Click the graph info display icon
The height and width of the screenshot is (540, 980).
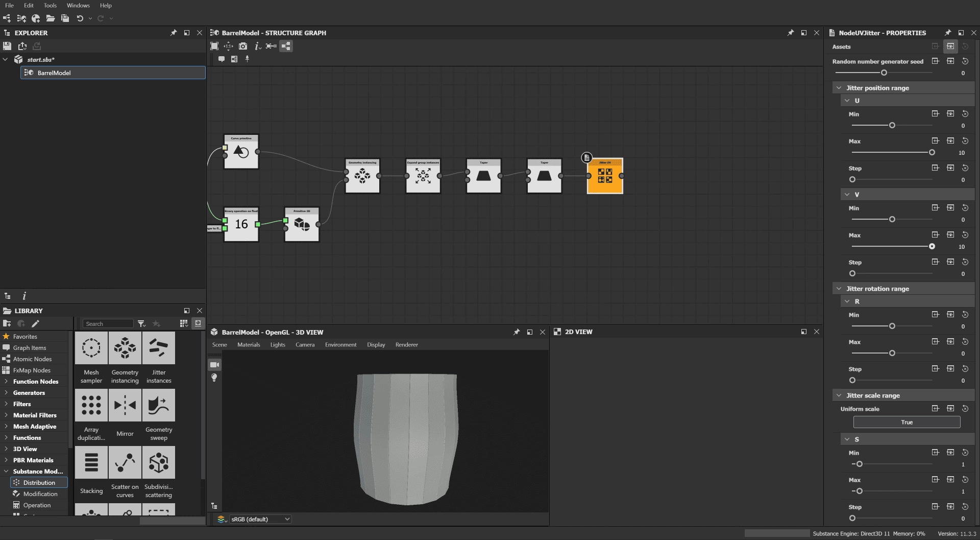pyautogui.click(x=258, y=46)
